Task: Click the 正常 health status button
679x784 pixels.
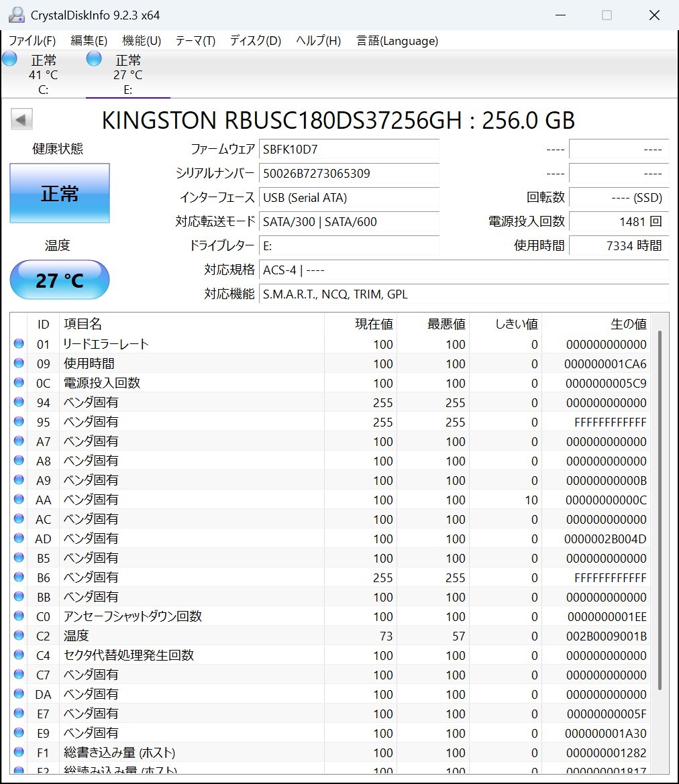Action: click(x=60, y=193)
